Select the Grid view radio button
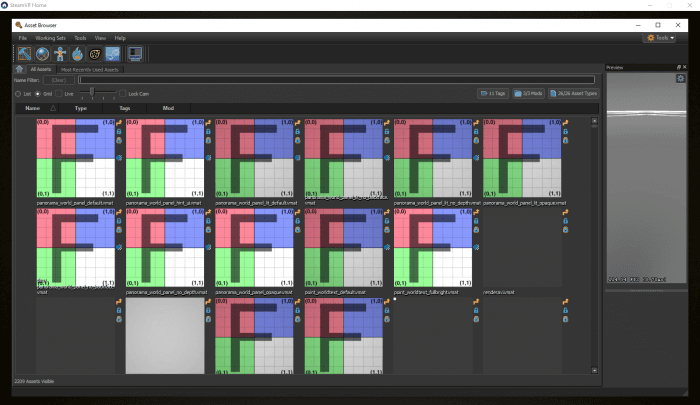Image resolution: width=700 pixels, height=405 pixels. [38, 94]
